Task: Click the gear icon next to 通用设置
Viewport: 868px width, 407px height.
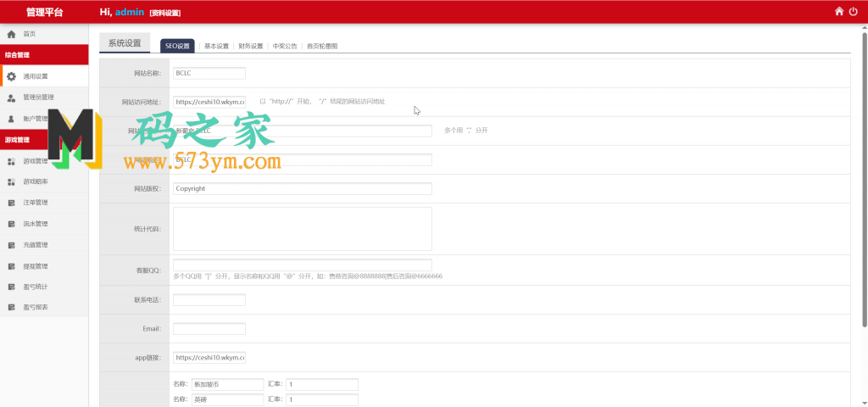Action: pos(11,76)
